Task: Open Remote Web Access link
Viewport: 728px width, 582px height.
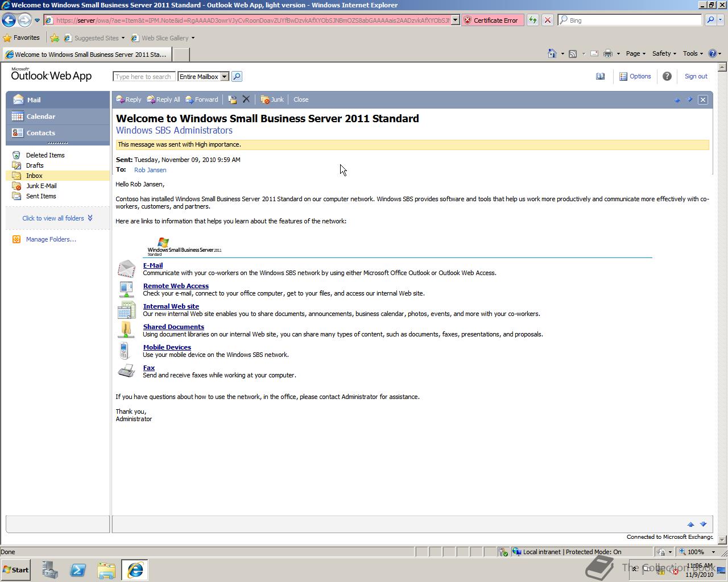Action: [x=176, y=286]
